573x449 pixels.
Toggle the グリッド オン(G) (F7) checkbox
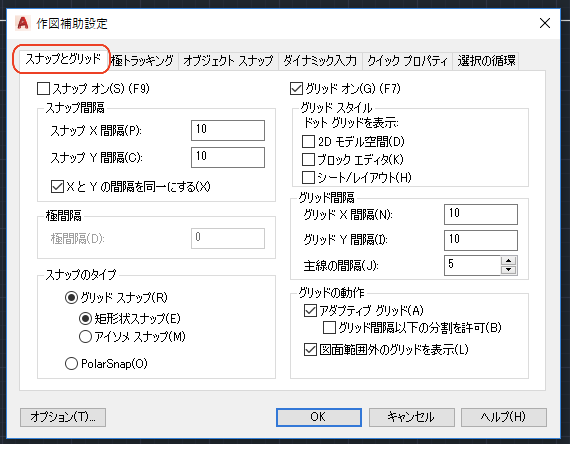296,89
